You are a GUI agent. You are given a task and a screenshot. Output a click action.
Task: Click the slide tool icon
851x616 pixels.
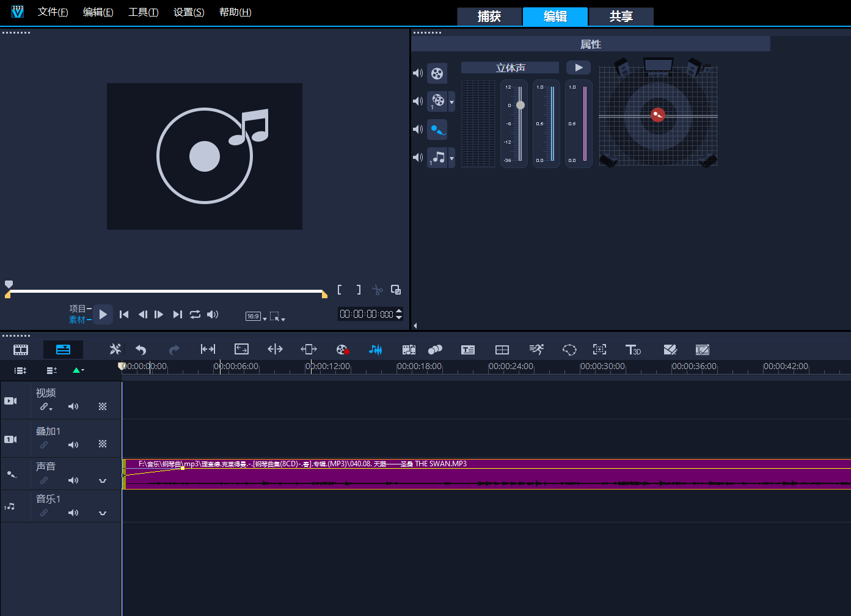[309, 349]
